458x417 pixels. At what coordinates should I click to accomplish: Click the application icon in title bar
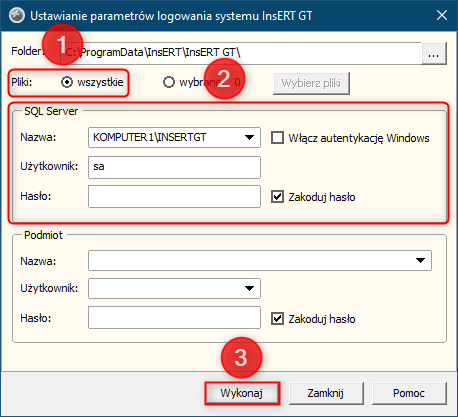click(x=17, y=15)
